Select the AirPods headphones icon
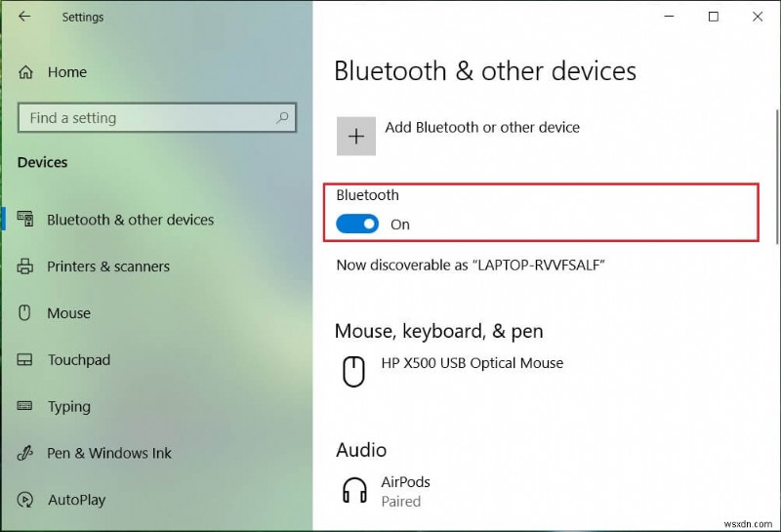The image size is (781, 532). [353, 490]
